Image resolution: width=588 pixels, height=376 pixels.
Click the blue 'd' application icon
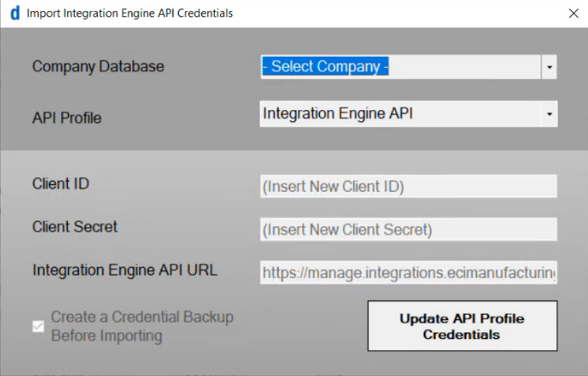(15, 13)
